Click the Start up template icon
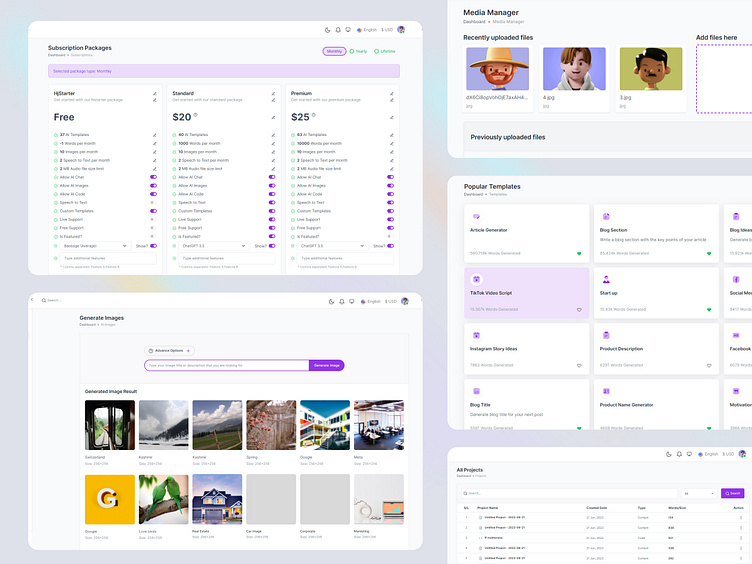This screenshot has height=564, width=752. coord(606,280)
